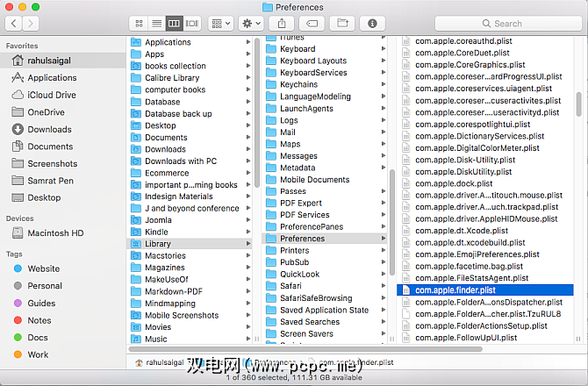Viewport: 588px width, 386px height.
Task: Open Samrat Pen in the sidebar
Action: point(63,181)
